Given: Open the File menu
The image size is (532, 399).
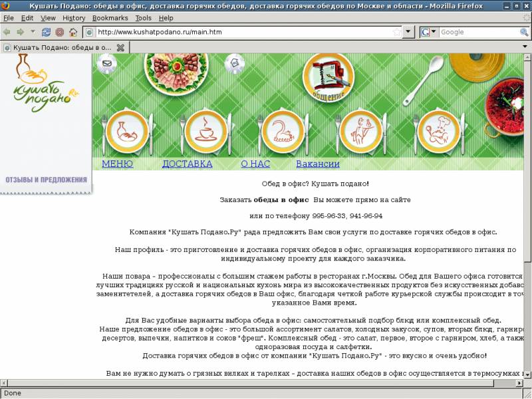Looking at the screenshot, I should [9, 18].
